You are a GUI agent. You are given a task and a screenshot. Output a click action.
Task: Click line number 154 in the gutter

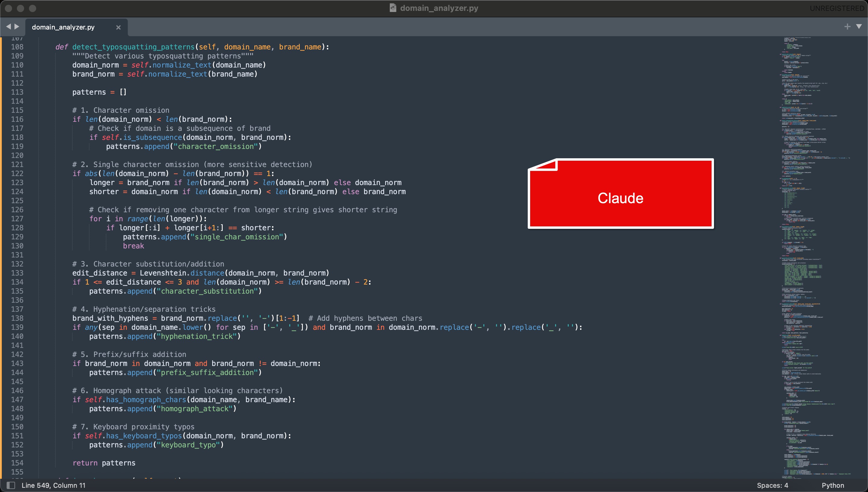(17, 463)
